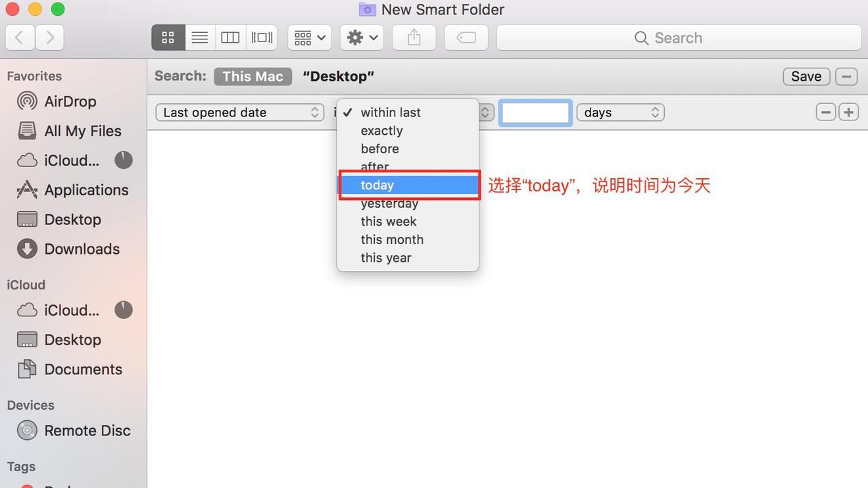
Task: Switch to list view
Action: [199, 37]
